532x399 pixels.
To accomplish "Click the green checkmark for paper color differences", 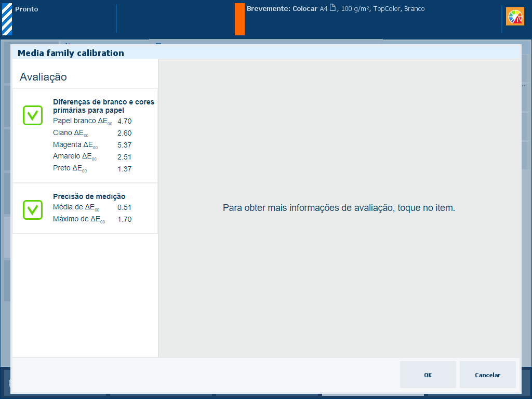I will tap(33, 115).
